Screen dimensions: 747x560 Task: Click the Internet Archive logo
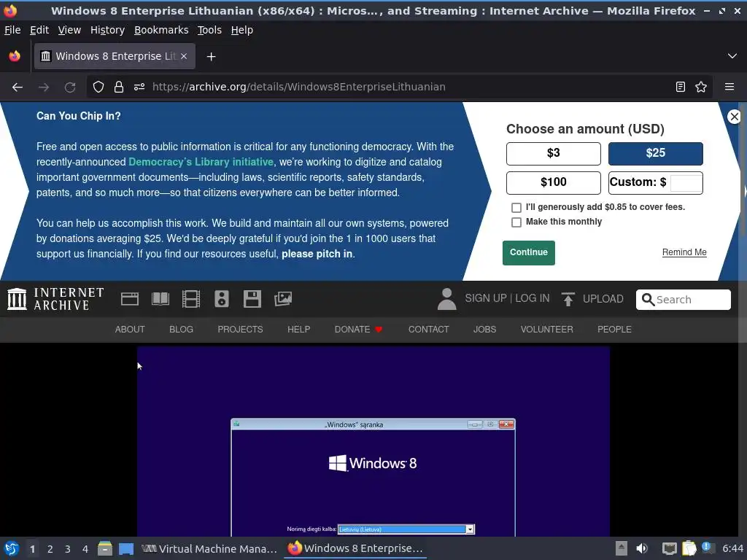pos(55,299)
